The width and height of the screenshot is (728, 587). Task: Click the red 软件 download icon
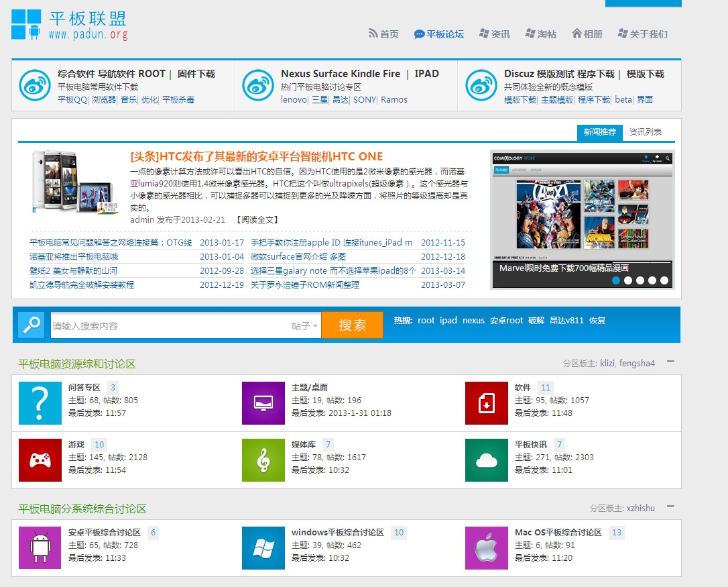click(x=486, y=403)
